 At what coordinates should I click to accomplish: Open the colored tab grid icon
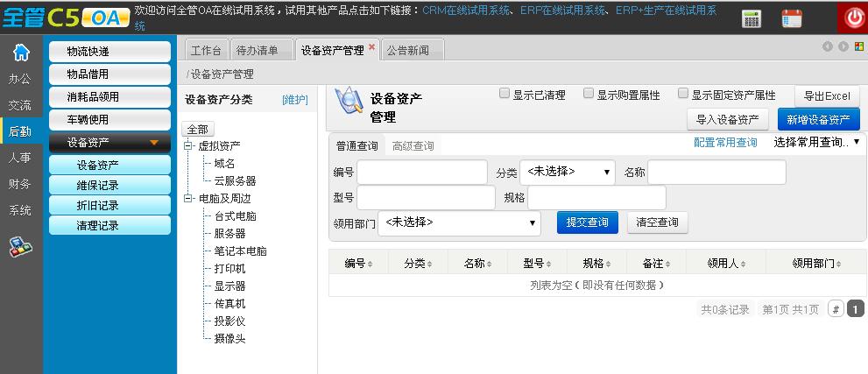tap(859, 46)
